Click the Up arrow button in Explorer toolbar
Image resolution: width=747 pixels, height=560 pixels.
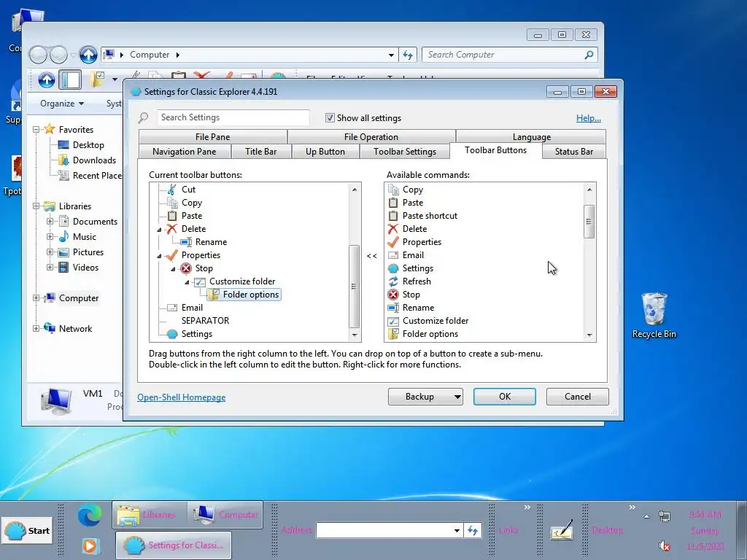[46, 80]
